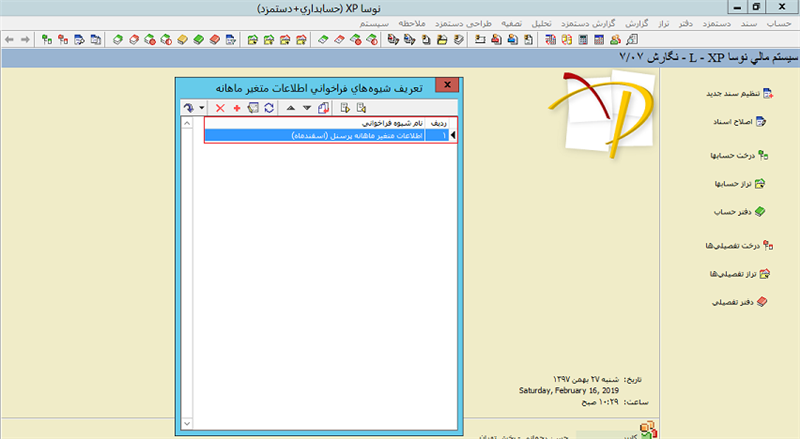Click the move-up triangle icon in dialog
This screenshot has height=439, width=800.
(x=290, y=107)
